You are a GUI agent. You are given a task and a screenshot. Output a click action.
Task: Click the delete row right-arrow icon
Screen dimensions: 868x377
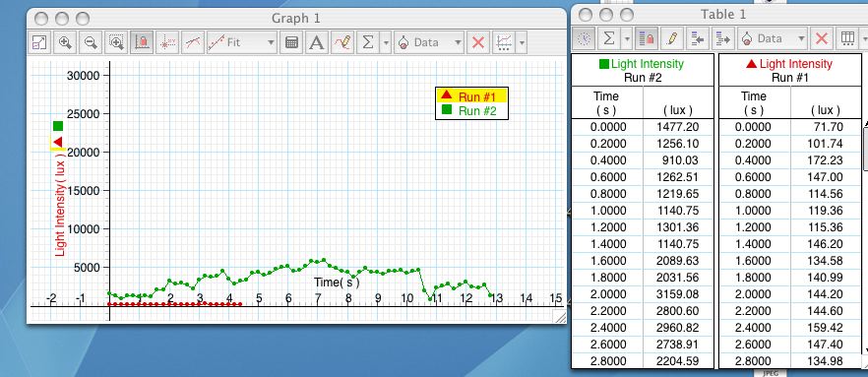pyautogui.click(x=722, y=38)
